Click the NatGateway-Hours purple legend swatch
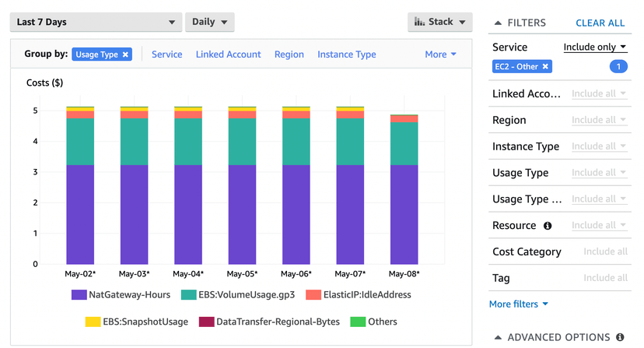The image size is (644, 348). tap(79, 295)
